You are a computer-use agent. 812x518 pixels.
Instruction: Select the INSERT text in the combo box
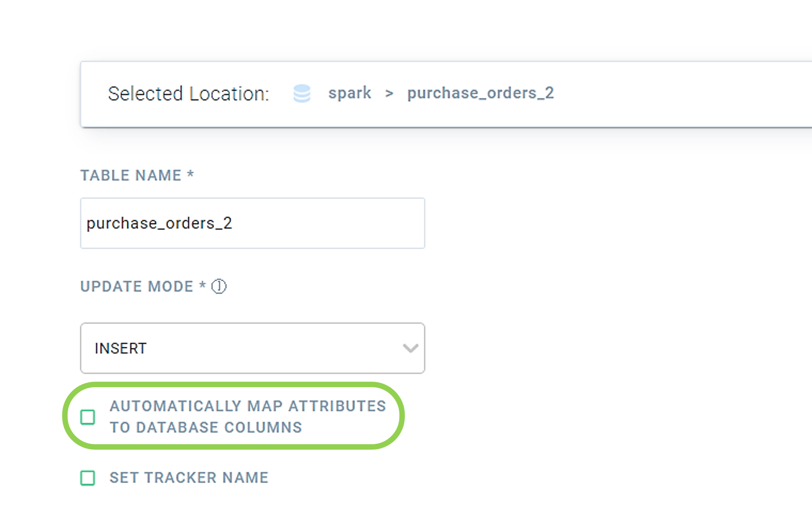[120, 348]
